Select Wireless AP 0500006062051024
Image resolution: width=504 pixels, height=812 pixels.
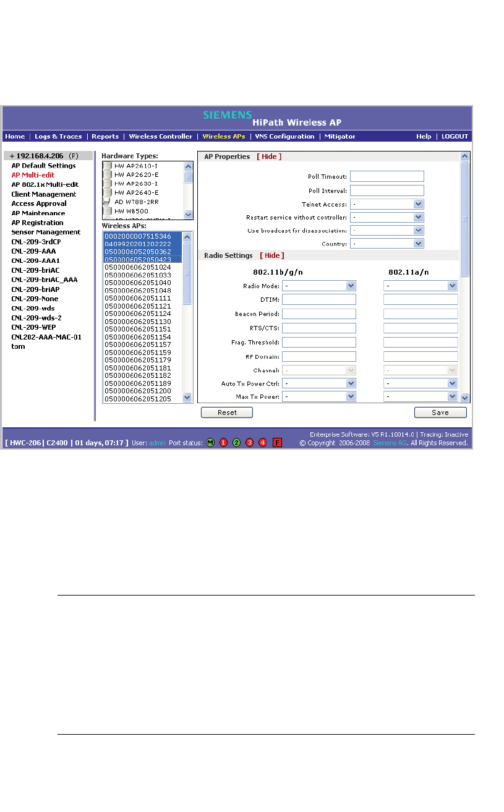[138, 267]
